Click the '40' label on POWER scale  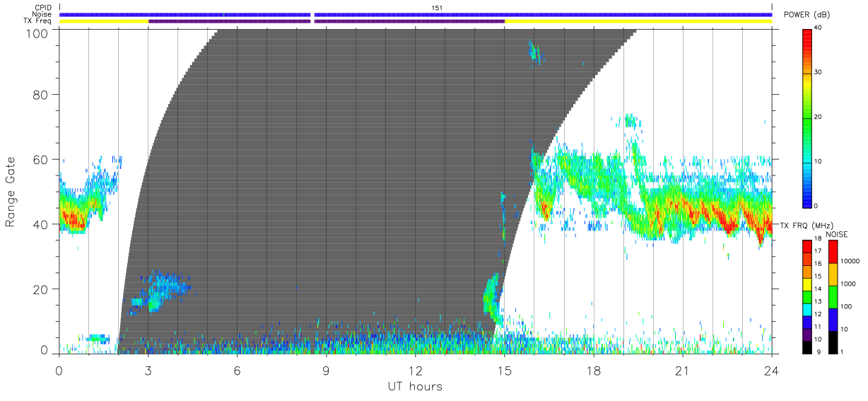coord(819,29)
